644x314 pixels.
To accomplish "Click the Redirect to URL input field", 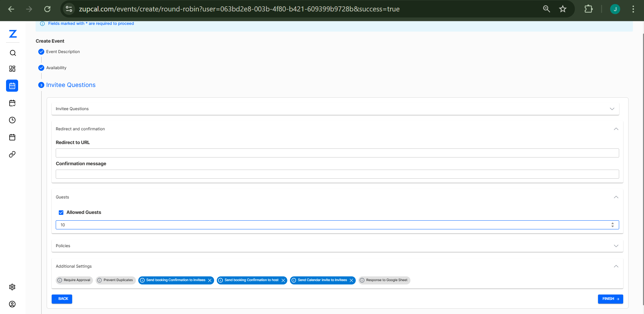I will pos(337,153).
